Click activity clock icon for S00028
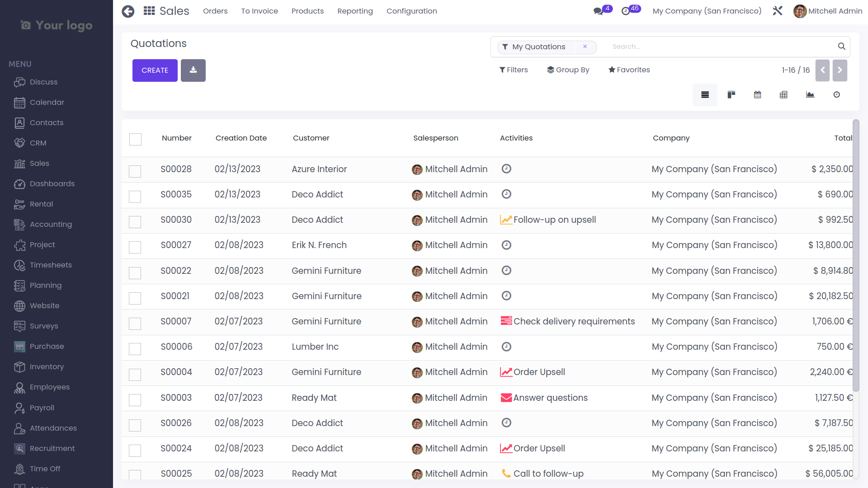The width and height of the screenshot is (868, 488). pos(506,169)
